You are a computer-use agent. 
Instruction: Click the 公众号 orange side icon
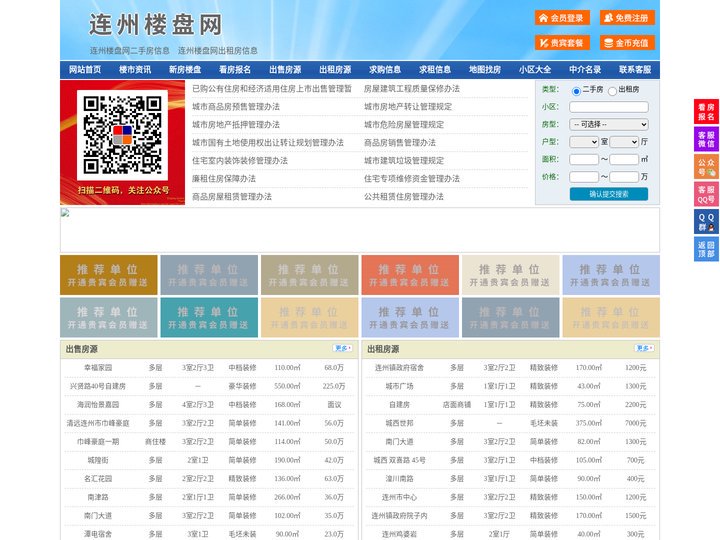point(706,167)
